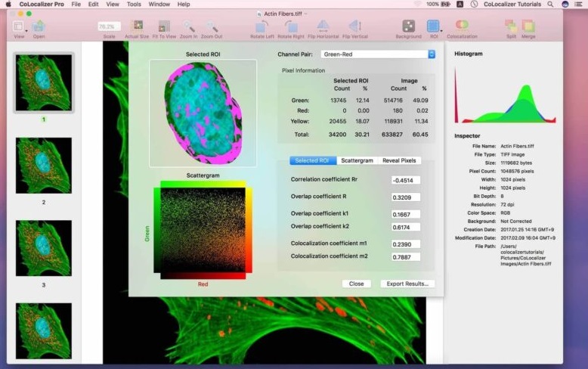Open the CoLocalizer Pro application menu
Image resolution: width=588 pixels, height=369 pixels.
tap(42, 4)
